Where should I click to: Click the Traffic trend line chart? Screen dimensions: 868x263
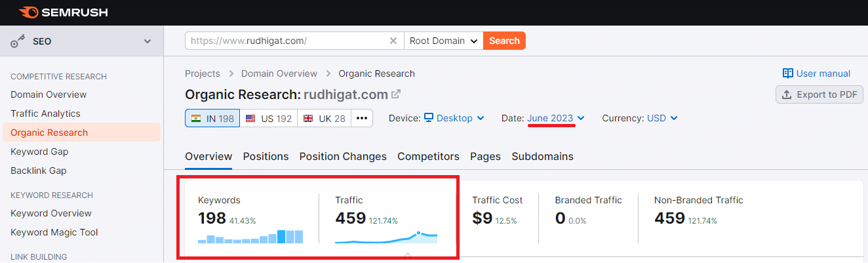click(386, 237)
